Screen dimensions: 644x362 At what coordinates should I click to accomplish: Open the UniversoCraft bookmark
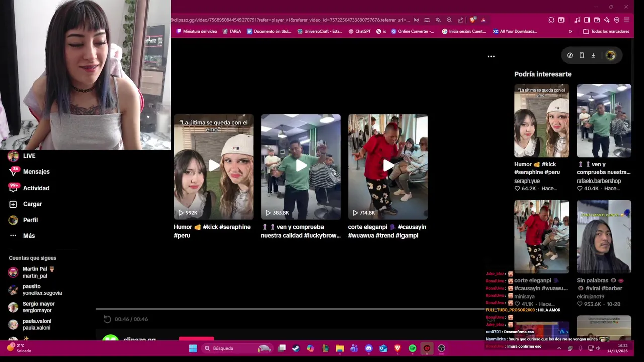tap(320, 31)
